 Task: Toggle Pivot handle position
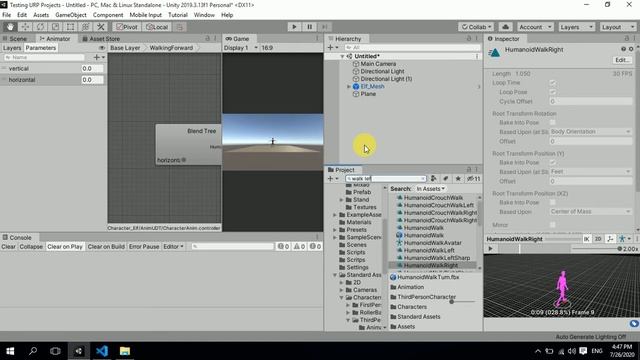click(127, 27)
